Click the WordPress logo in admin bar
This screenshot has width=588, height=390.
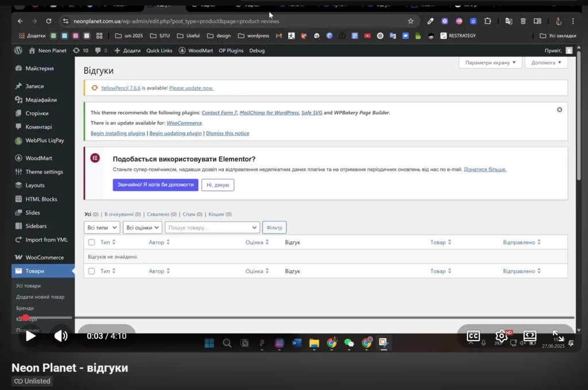18,50
